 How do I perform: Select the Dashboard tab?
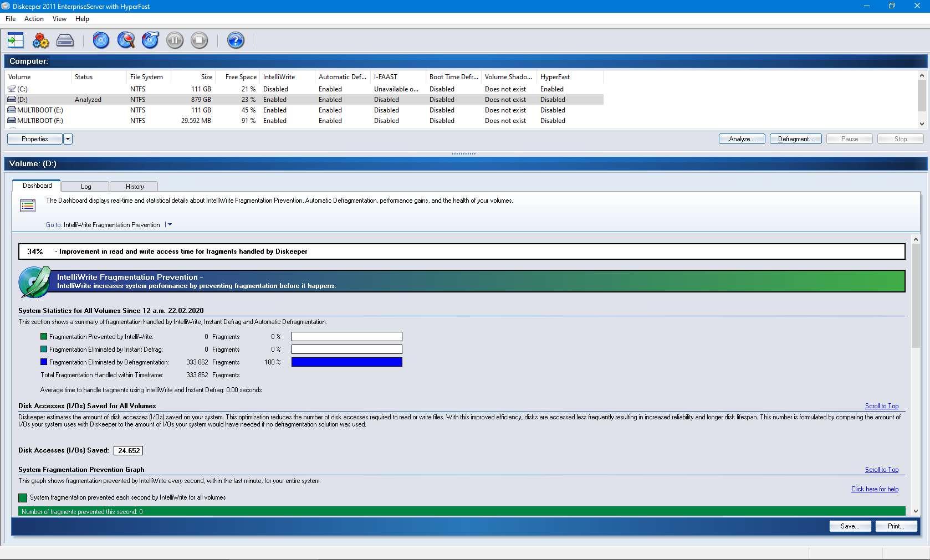pos(37,186)
